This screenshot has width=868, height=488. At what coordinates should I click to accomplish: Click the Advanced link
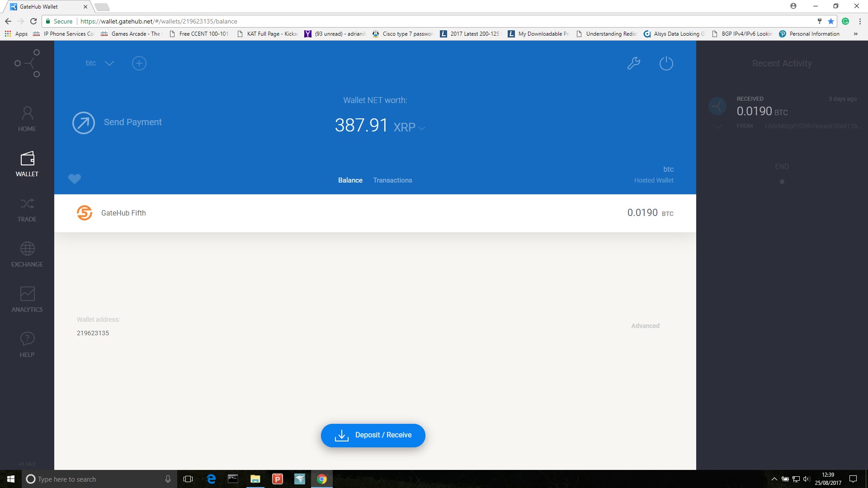click(x=645, y=326)
